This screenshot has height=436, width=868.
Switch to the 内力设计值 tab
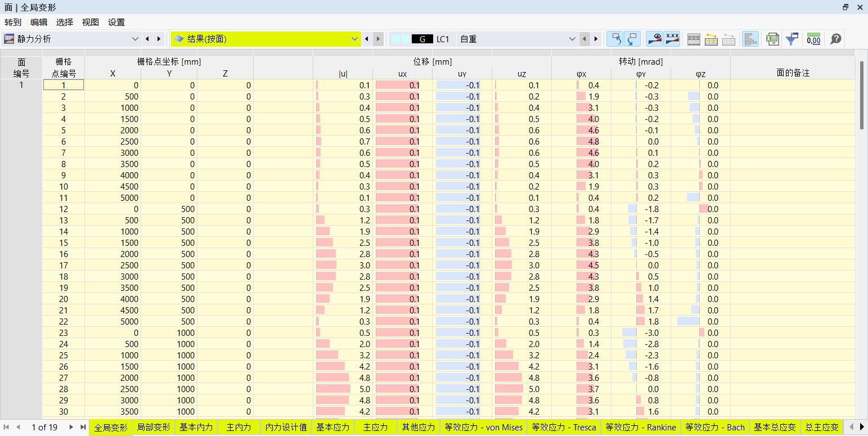286,428
